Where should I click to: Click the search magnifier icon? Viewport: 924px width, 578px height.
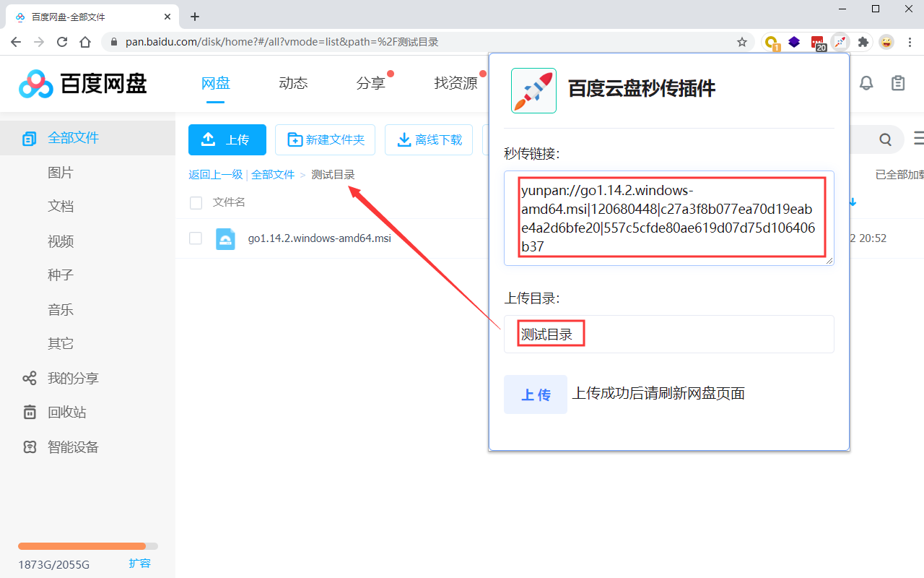pos(886,140)
